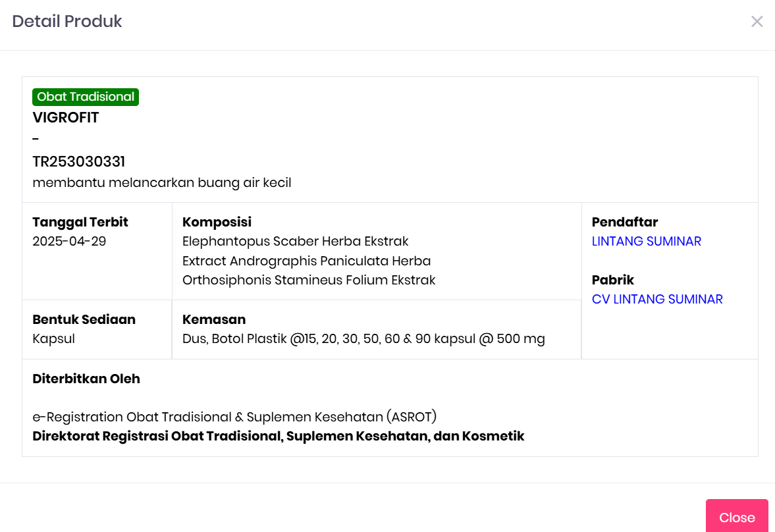775x532 pixels.
Task: Close the dialog with the X icon
Action: coord(757,22)
